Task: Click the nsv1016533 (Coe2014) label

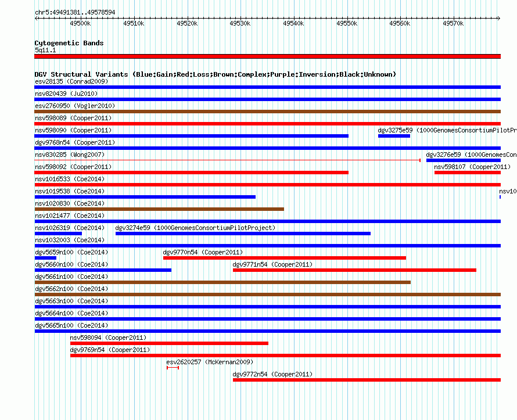Action: 70,179
